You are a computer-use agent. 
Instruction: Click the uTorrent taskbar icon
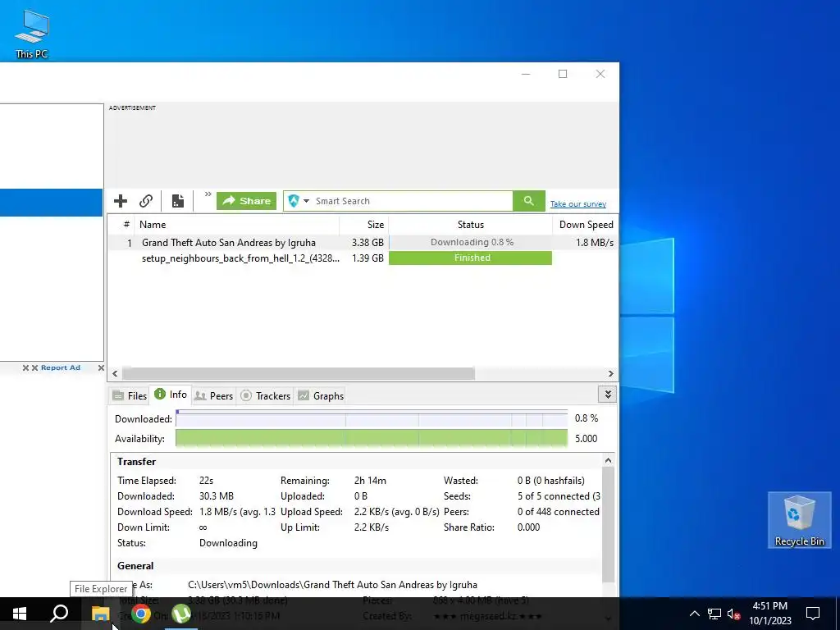point(181,614)
